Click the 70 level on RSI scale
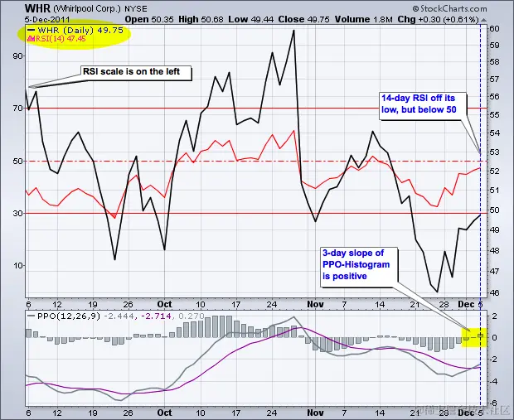The height and width of the screenshot is (420, 514). pos(18,109)
